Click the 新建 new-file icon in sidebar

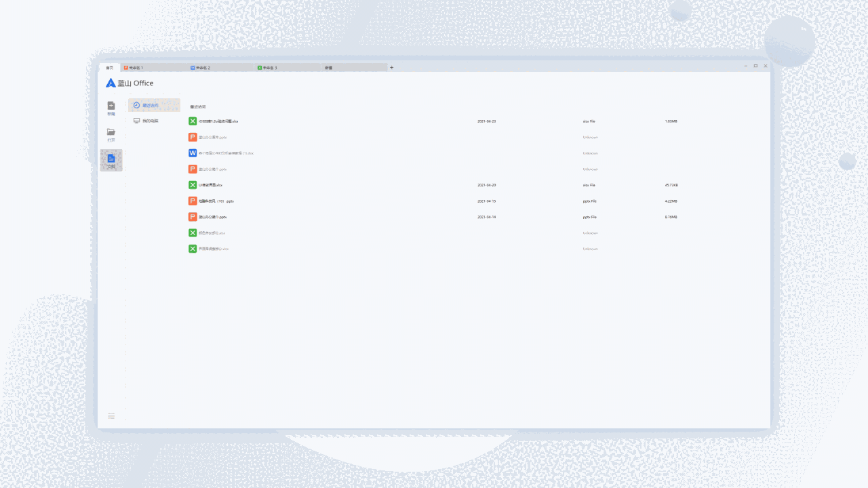pyautogui.click(x=111, y=105)
